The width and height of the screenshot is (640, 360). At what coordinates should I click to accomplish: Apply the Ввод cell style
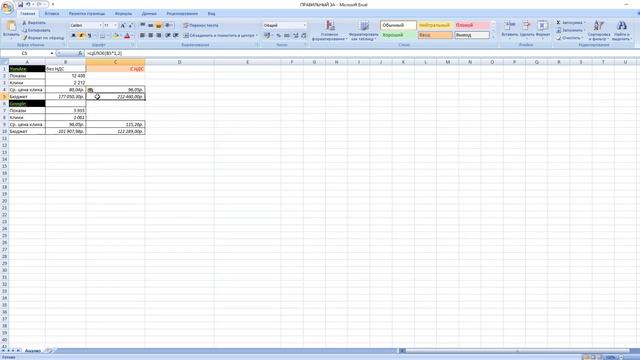[435, 35]
